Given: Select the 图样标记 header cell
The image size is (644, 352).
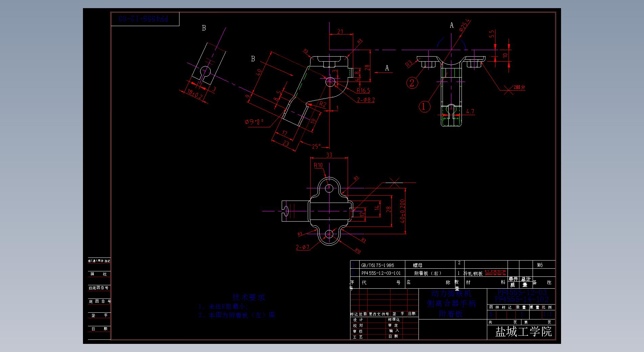Looking at the screenshot, I should click(x=501, y=307).
